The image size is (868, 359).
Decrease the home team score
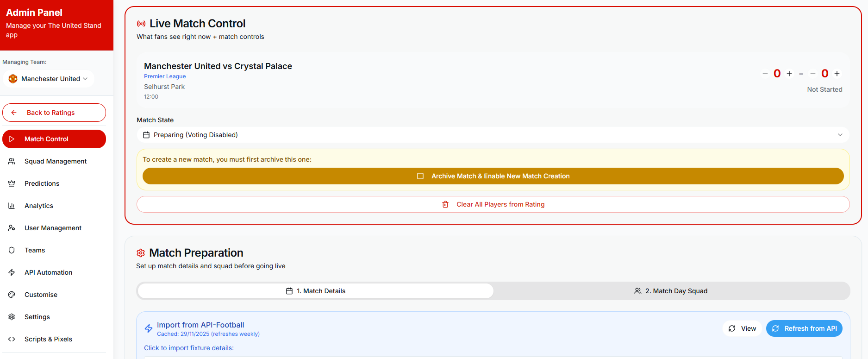point(765,74)
